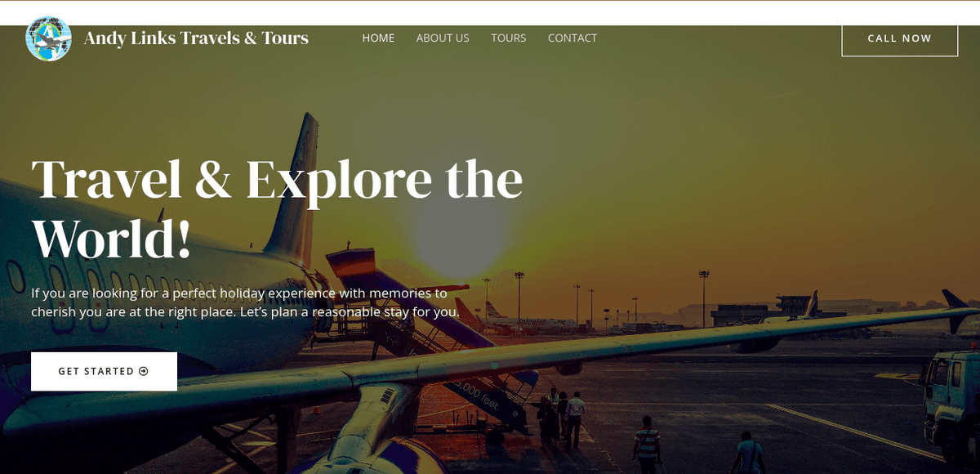This screenshot has height=474, width=980.
Task: Click the arrow icon inside Get Started
Action: pyautogui.click(x=144, y=371)
